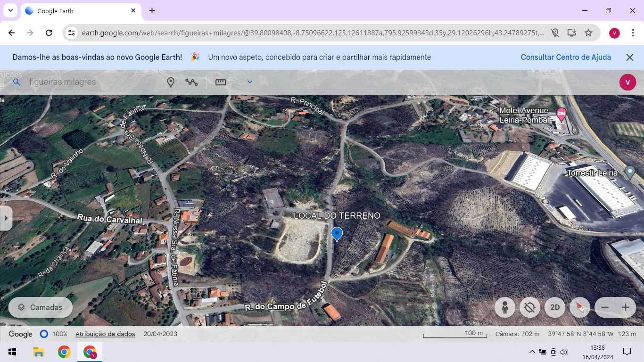Click the 123 m elevation readout

pyautogui.click(x=627, y=334)
